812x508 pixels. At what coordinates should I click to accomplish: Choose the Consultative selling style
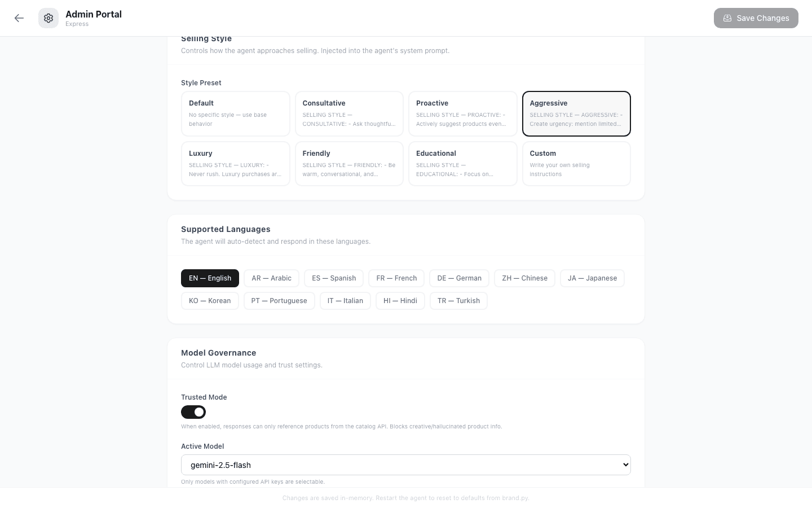[x=349, y=113]
